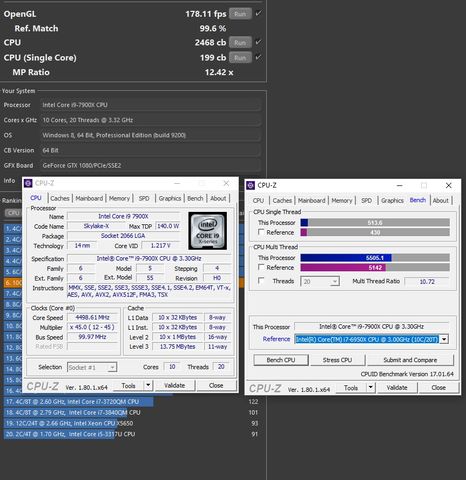This screenshot has height=480, width=466.
Task: Select ranking row 18 Intel Core i7-3840QM
Action: [x=131, y=413]
